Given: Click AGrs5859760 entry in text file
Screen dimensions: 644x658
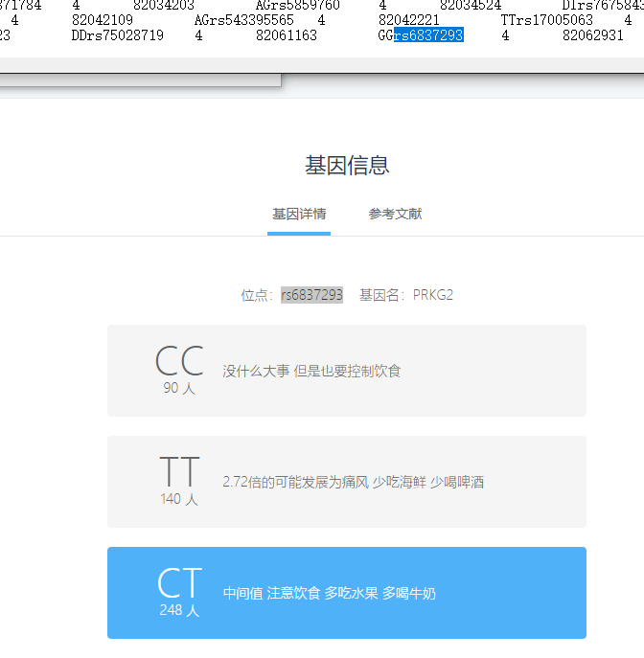Looking at the screenshot, I should click(x=298, y=6).
